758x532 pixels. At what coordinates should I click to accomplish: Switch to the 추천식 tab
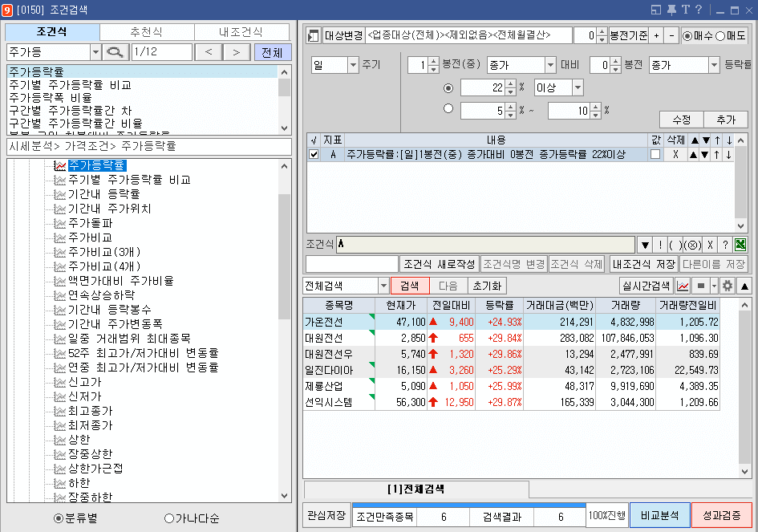146,32
